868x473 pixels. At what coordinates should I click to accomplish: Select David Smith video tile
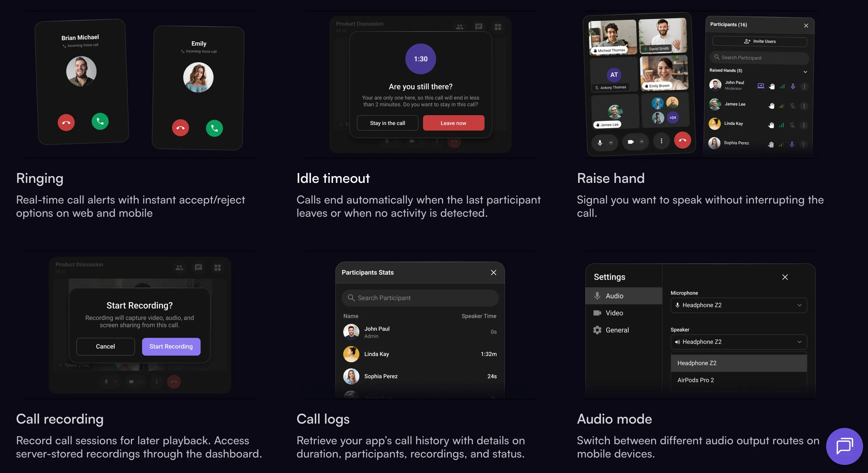point(663,36)
